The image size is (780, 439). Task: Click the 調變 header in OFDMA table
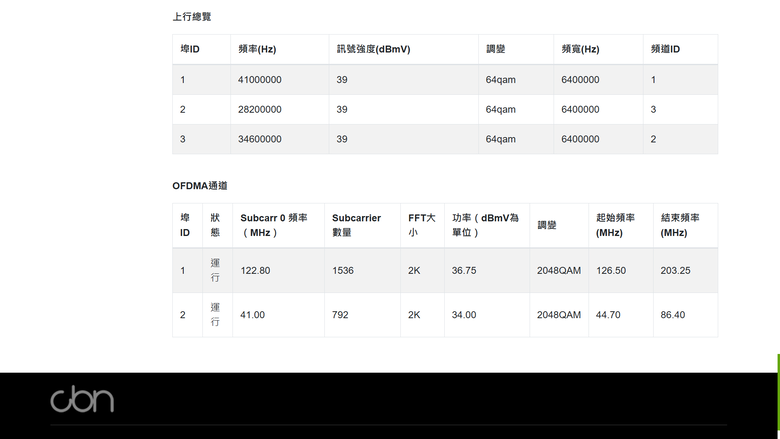(547, 225)
